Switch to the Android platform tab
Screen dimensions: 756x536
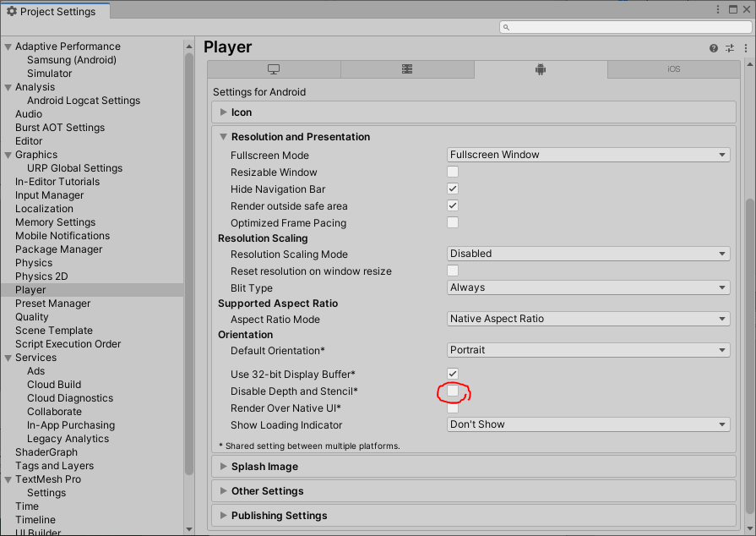(541, 69)
